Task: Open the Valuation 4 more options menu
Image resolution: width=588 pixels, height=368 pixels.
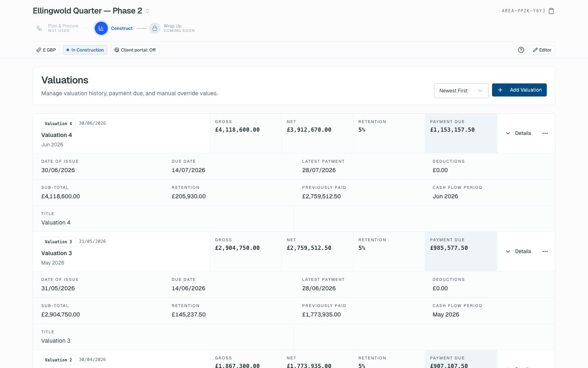Action: [x=545, y=133]
